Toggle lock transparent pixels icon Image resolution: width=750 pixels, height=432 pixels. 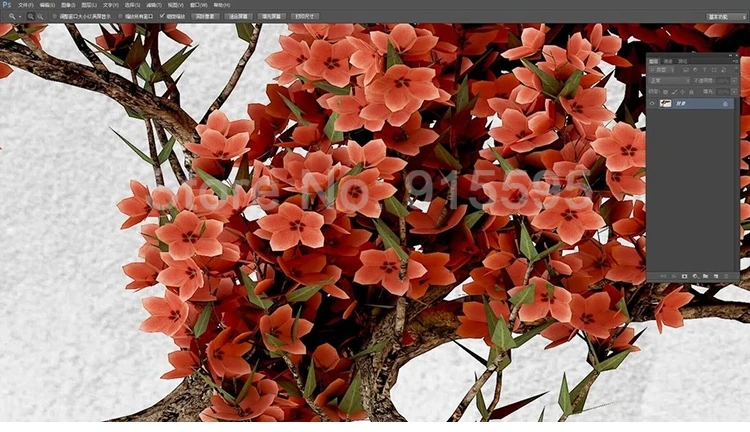pyautogui.click(x=665, y=92)
